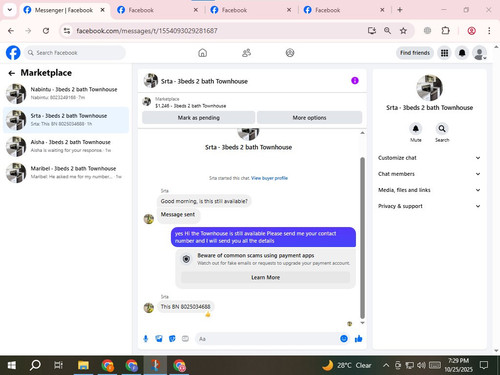Screen dimensions: 500x375
Task: Click the speaker volume tray icon
Action: (x=421, y=365)
